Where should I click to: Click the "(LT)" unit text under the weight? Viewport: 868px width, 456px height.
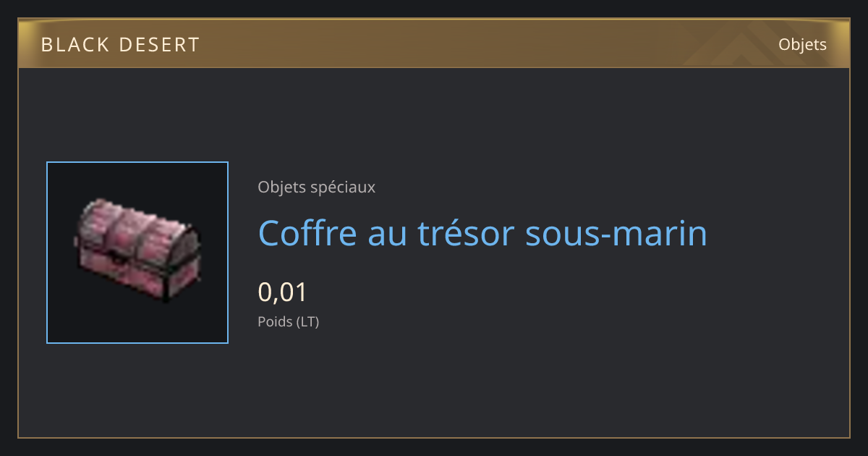coord(308,322)
